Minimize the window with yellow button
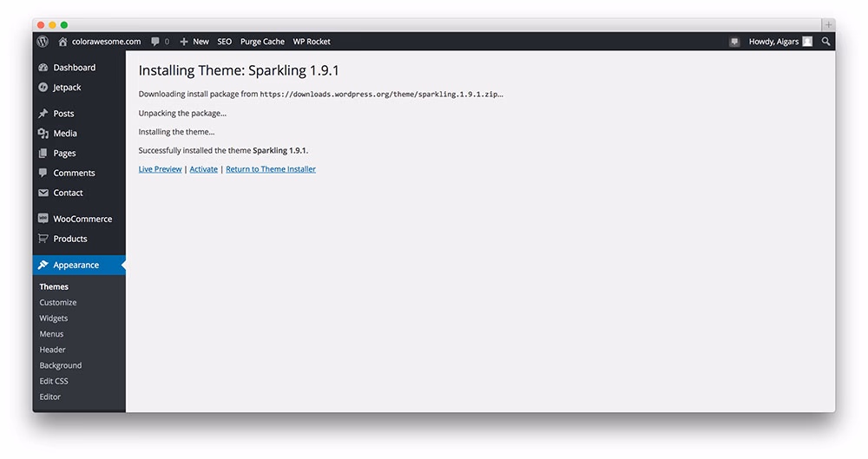Screen dimensions: 868x459 [x=53, y=25]
